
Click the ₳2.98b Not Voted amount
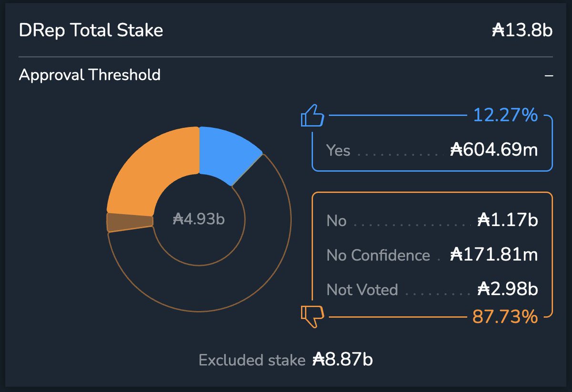[507, 289]
